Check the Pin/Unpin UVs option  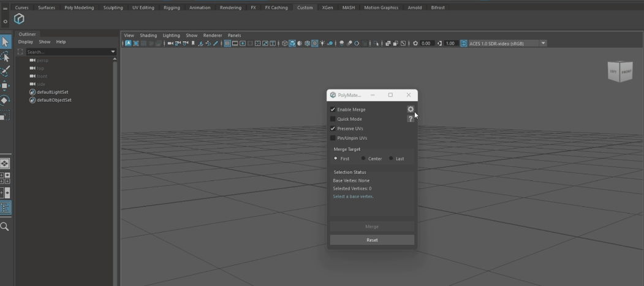(x=333, y=138)
